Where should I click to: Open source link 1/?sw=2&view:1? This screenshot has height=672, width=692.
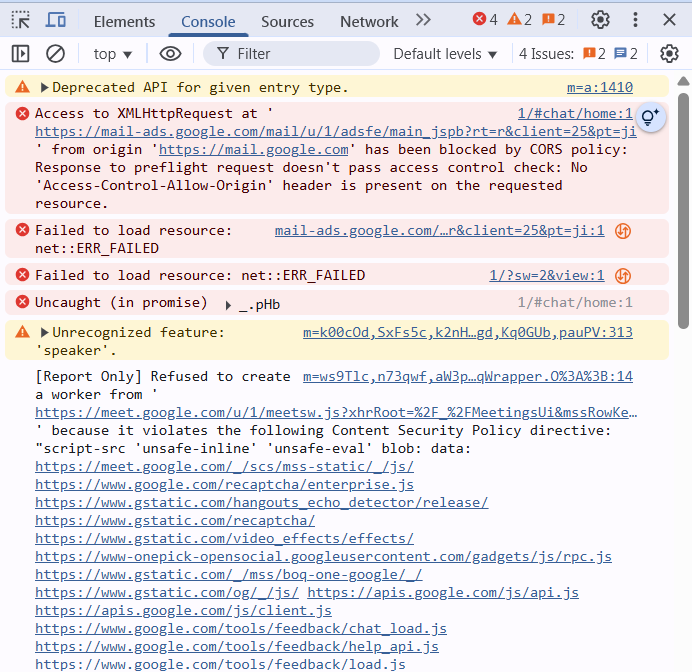click(547, 275)
